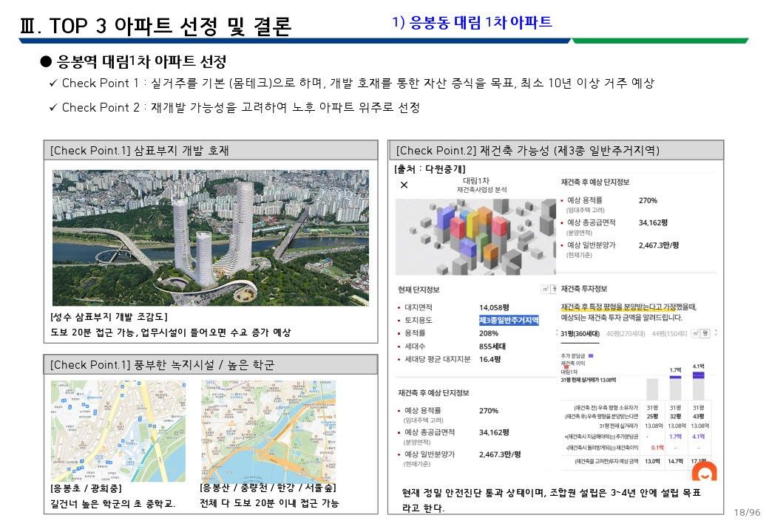769x532 pixels.
Task: Click the 현재 단지정보 heading
Action: (x=419, y=290)
